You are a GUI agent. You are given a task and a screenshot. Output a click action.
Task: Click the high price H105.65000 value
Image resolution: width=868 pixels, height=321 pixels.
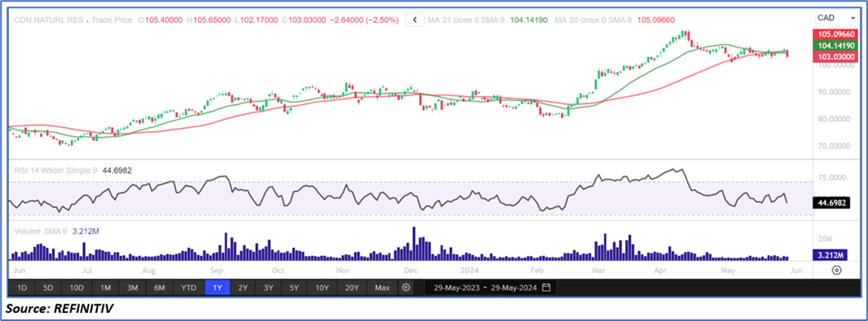click(x=209, y=20)
